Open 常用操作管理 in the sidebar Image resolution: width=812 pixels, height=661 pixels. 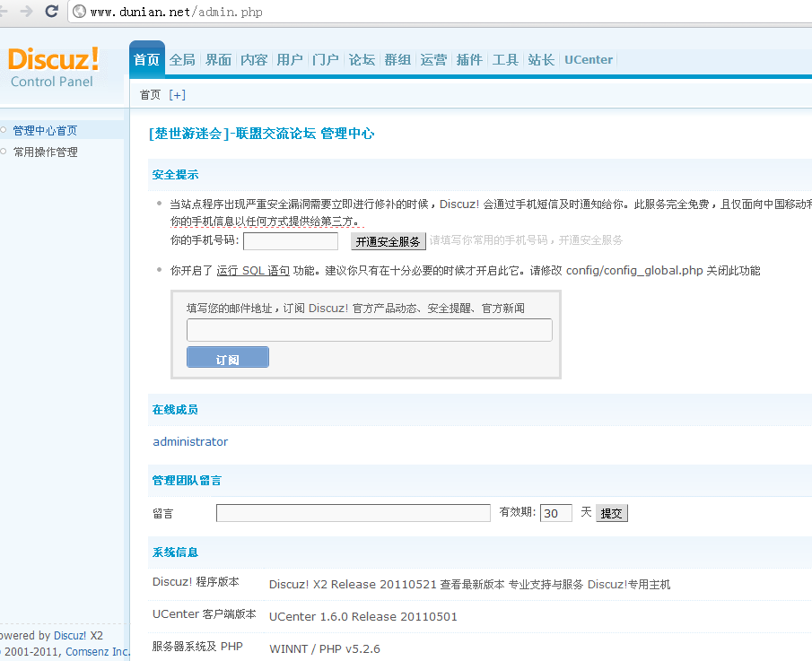click(x=46, y=152)
